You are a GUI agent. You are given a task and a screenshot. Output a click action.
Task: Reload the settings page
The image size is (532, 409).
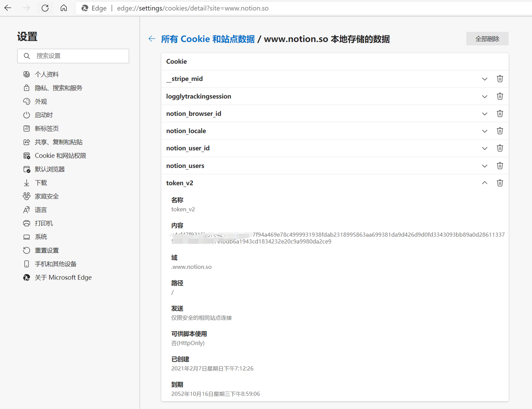pos(45,8)
